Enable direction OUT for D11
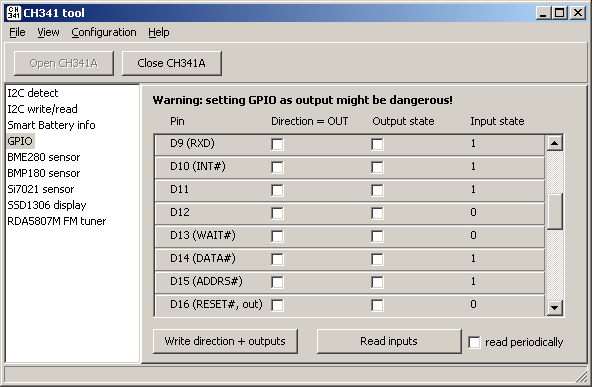Screen dimensions: 592x387 tap(277, 190)
